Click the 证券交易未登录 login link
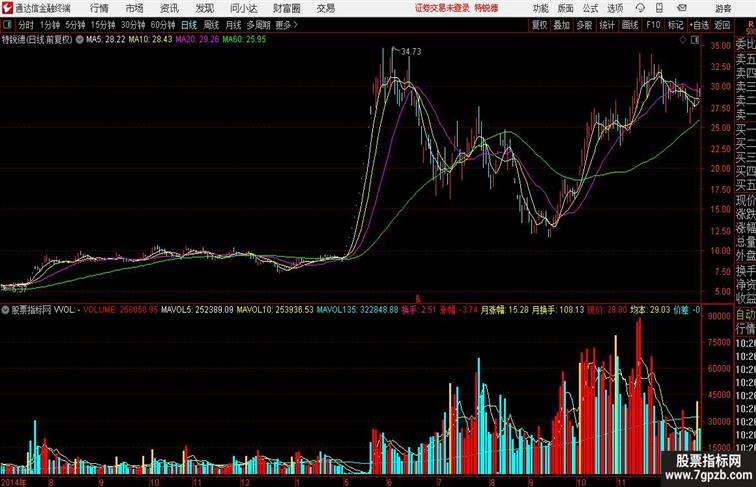Screen dimensions: 756x487 (442, 8)
